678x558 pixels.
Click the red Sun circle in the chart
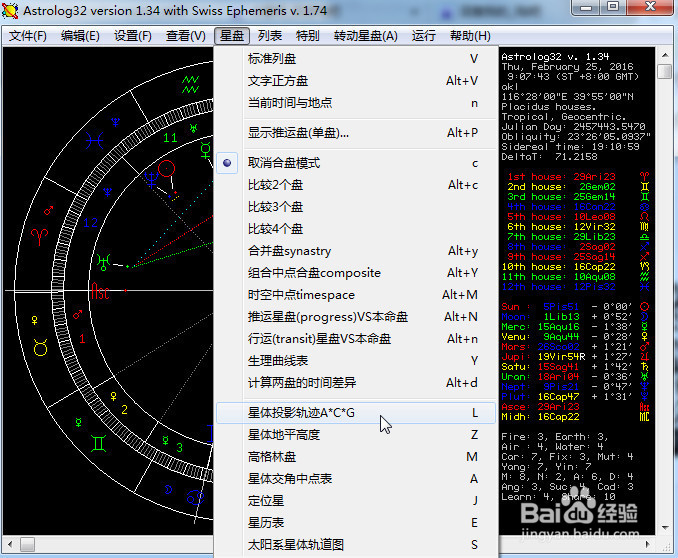click(x=166, y=168)
